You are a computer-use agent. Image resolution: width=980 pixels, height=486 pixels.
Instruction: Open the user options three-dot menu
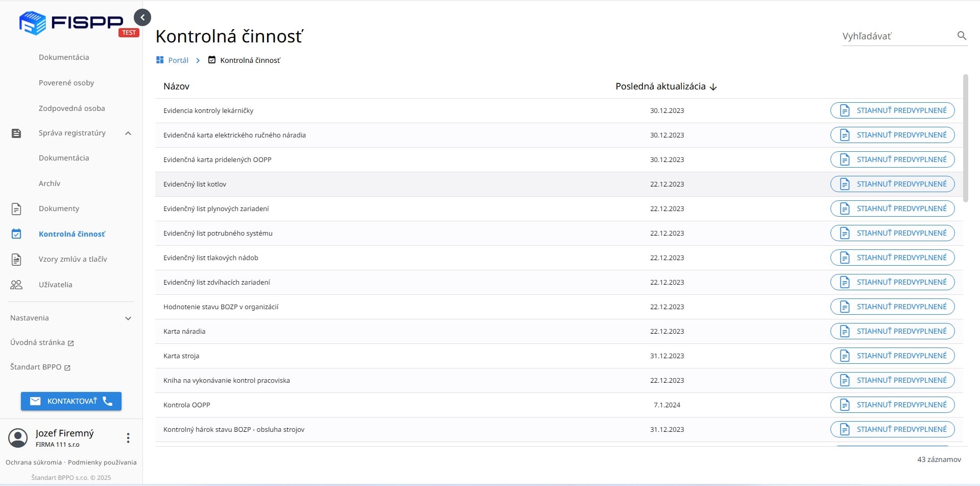(128, 438)
